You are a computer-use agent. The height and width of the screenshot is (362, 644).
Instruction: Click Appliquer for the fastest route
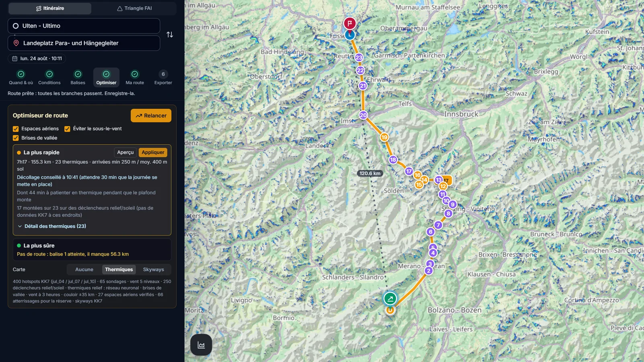pyautogui.click(x=153, y=152)
